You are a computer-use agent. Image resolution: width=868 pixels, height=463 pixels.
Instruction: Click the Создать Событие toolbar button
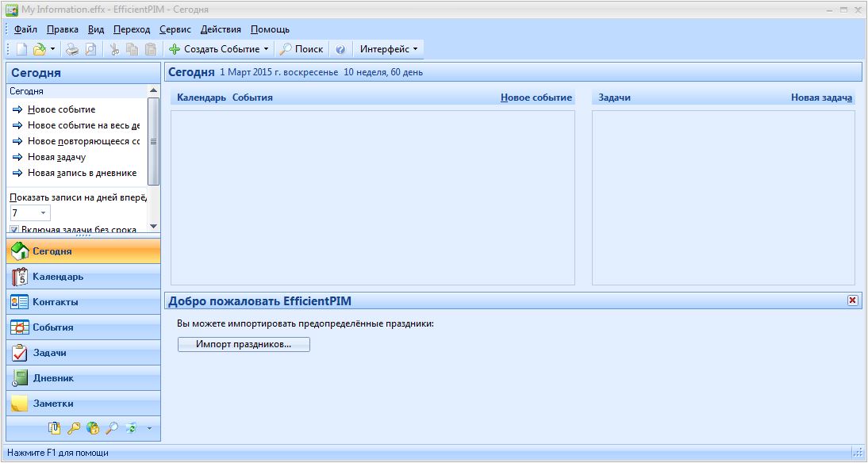coord(214,49)
